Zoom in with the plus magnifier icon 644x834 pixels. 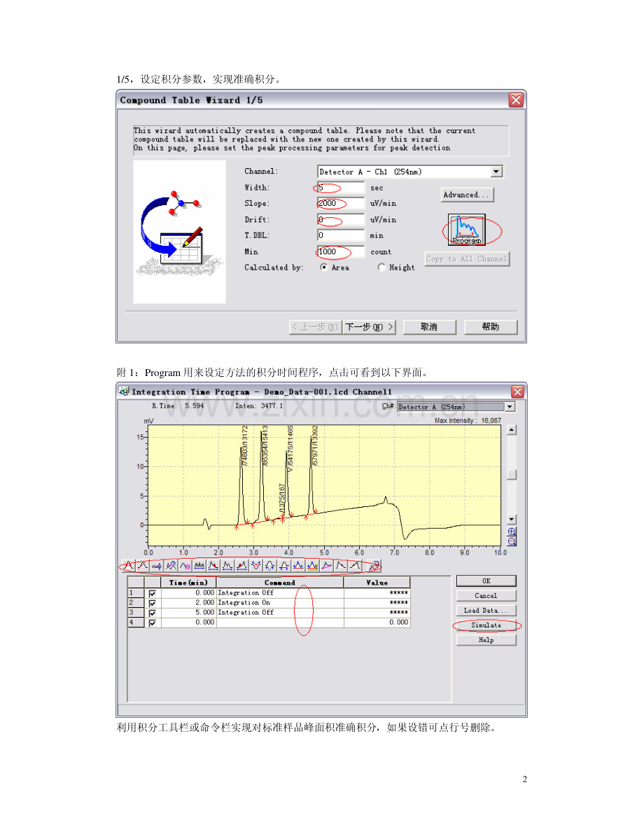(512, 531)
